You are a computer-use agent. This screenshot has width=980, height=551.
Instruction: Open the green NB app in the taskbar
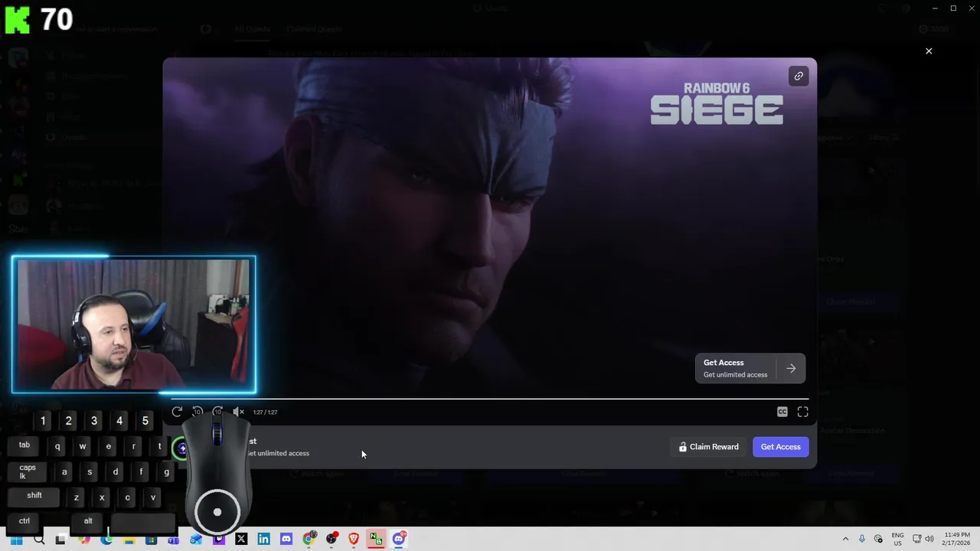(376, 539)
